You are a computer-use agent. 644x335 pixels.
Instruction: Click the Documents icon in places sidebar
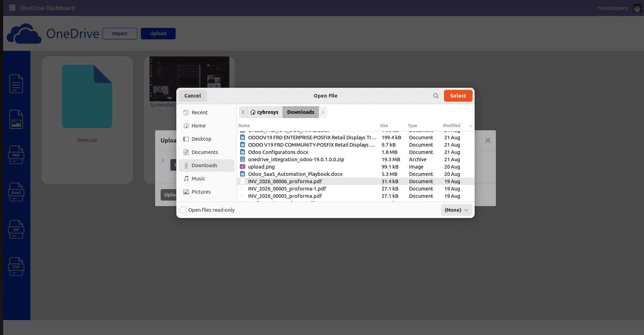186,152
